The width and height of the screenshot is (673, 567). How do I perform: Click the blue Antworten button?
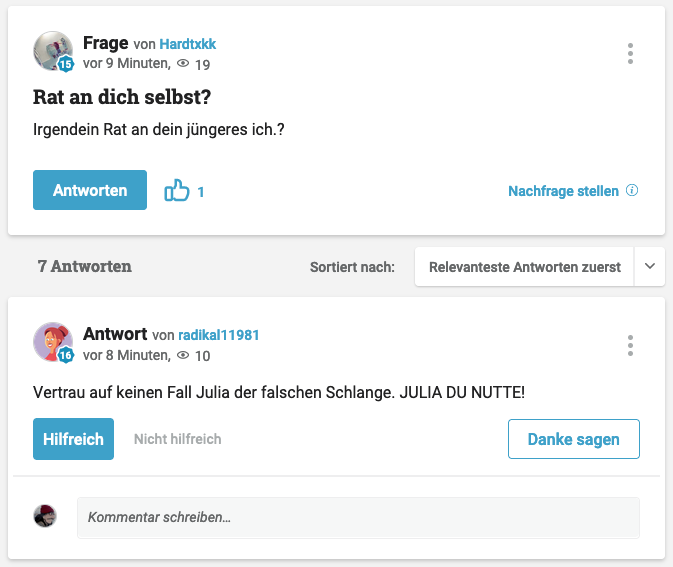pos(90,190)
